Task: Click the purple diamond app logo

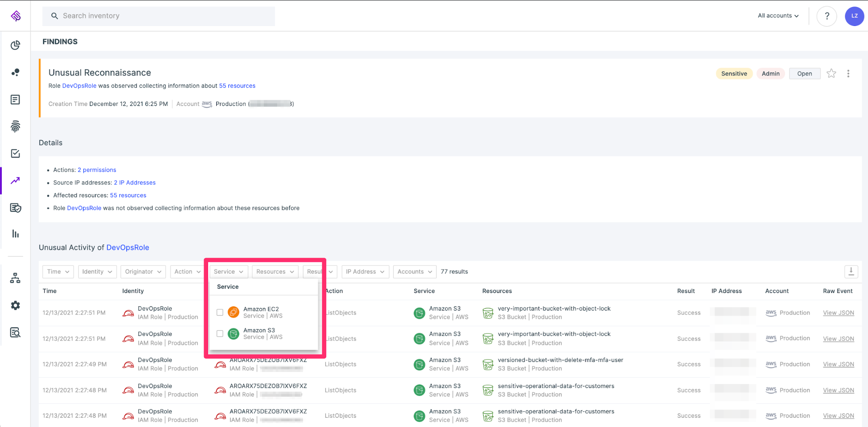Action: [16, 16]
